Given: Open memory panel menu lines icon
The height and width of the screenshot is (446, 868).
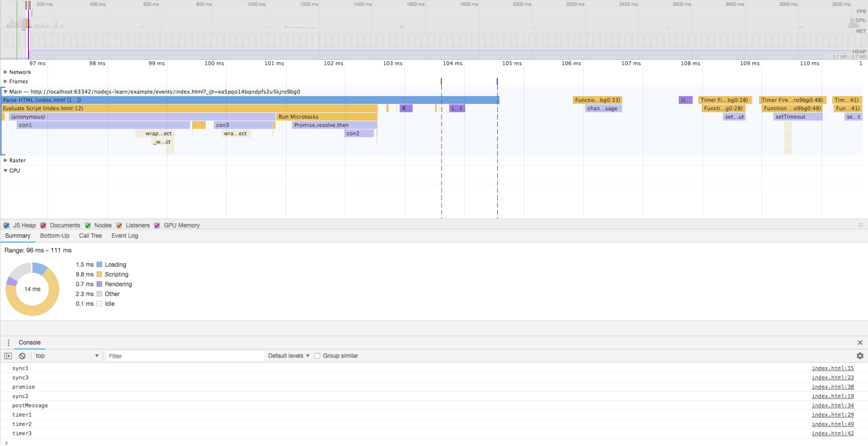Looking at the screenshot, I should click(861, 225).
